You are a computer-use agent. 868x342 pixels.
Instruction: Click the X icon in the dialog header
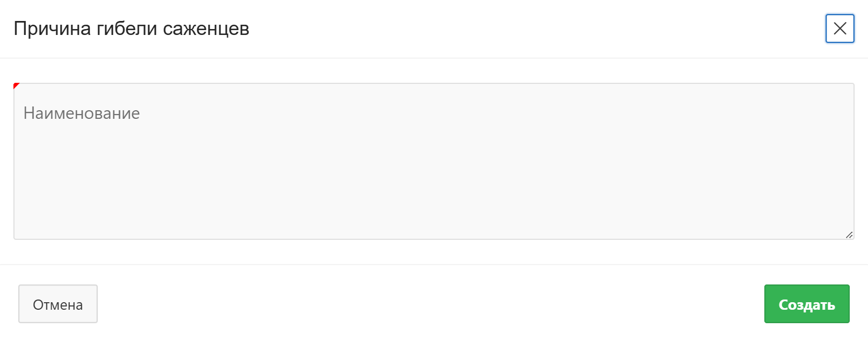[x=840, y=28]
